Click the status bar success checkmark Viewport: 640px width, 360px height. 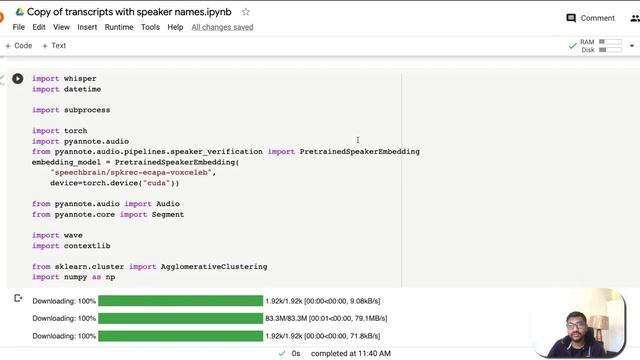point(282,353)
